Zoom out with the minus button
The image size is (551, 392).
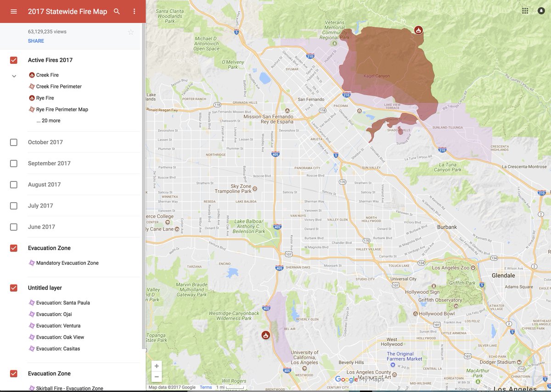pos(157,377)
